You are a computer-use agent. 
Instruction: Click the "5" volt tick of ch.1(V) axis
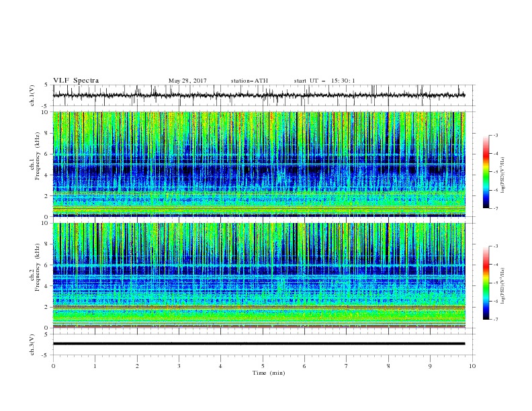[x=46, y=85]
